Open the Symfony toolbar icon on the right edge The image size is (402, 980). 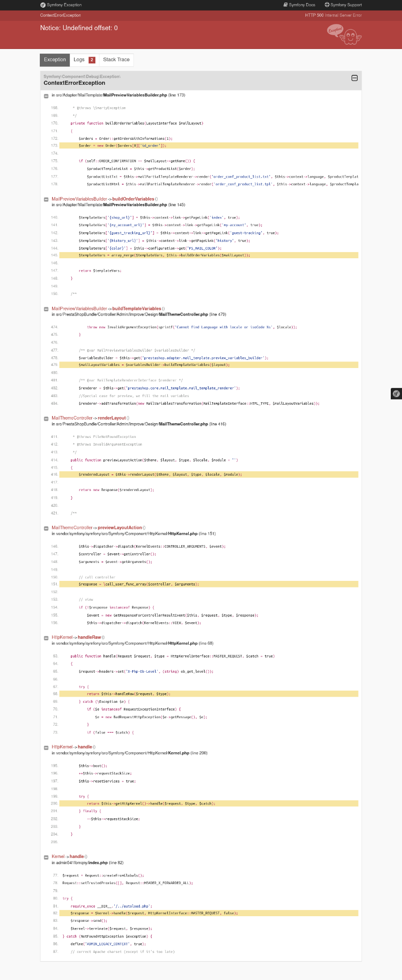tap(396, 394)
